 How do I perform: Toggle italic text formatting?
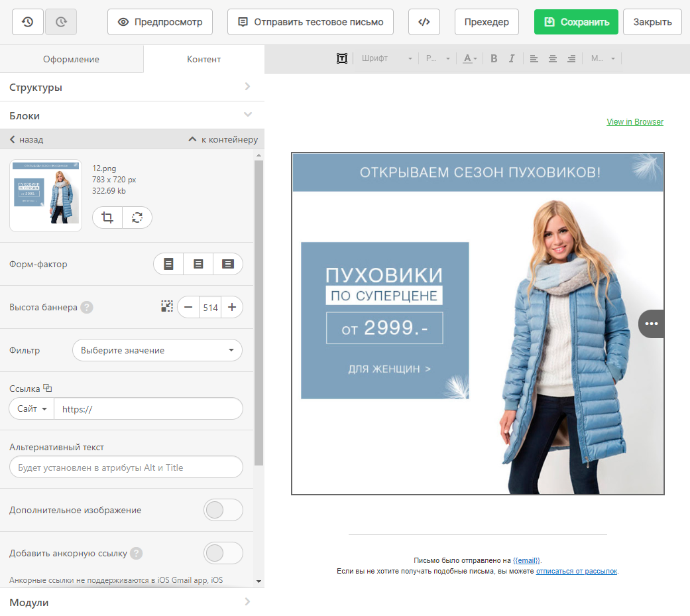coord(512,58)
